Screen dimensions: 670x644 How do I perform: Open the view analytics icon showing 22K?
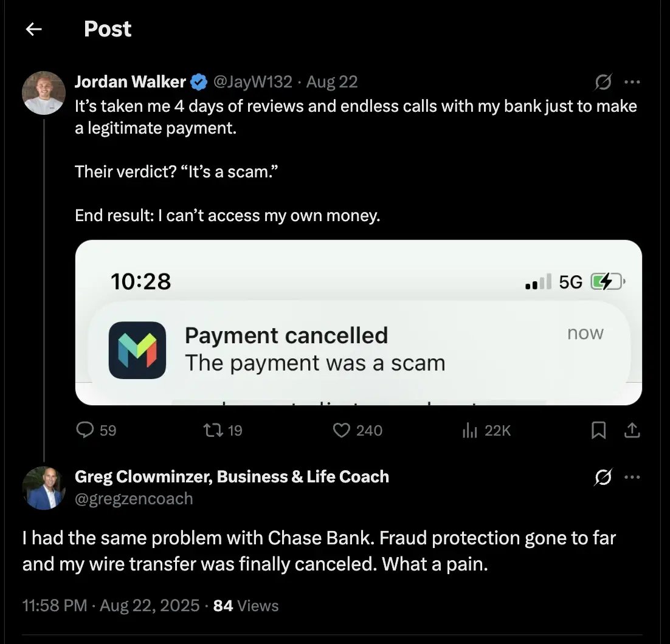pyautogui.click(x=470, y=430)
